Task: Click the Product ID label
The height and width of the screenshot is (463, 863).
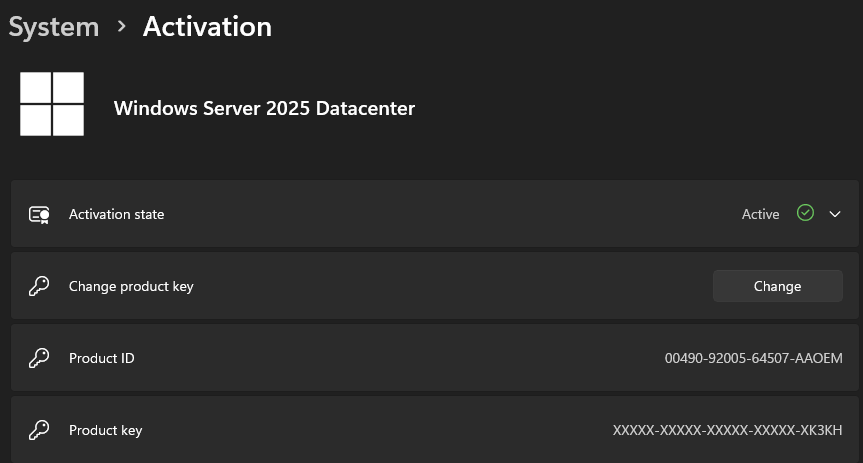Action: coord(101,358)
